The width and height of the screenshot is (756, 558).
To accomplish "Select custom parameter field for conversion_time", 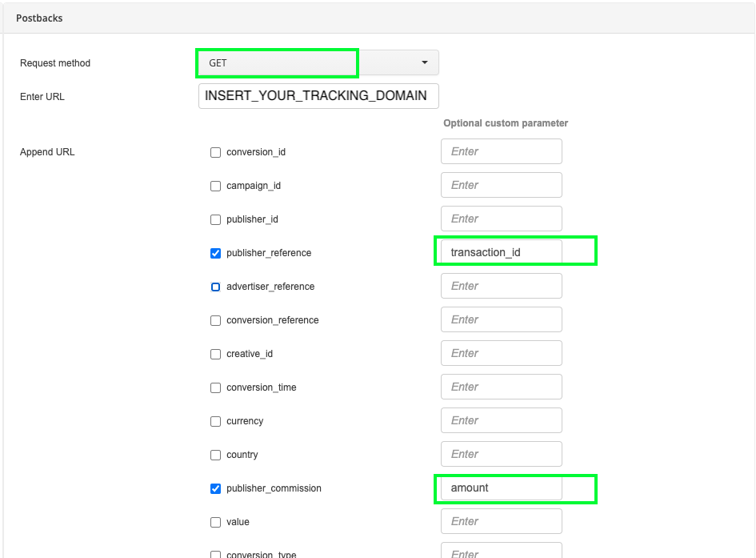I will [x=502, y=387].
